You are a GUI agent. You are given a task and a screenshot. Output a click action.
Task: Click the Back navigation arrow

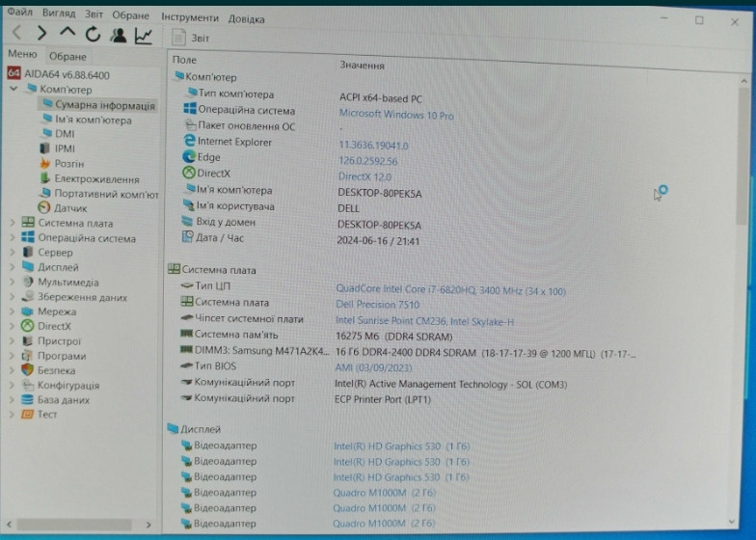click(17, 33)
